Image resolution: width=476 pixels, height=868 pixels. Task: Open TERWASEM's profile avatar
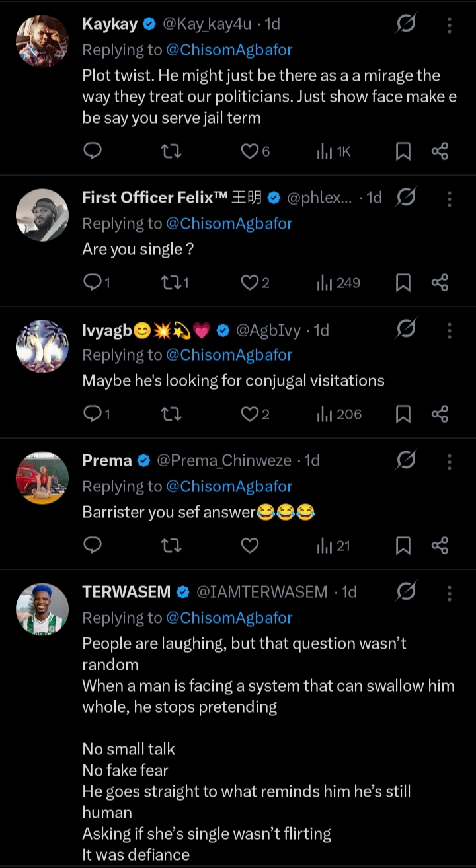point(42,609)
